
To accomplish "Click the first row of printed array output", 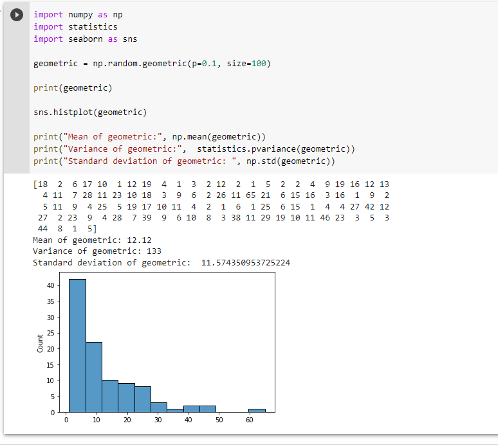I will pos(211,184).
